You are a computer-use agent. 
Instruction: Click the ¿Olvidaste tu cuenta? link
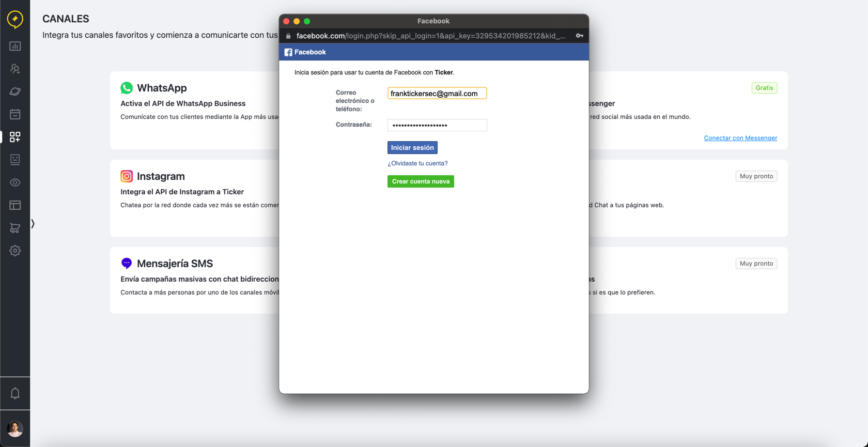(417, 163)
